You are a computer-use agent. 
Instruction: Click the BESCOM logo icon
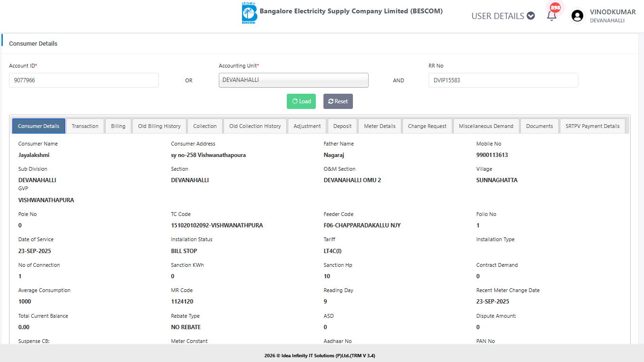tap(249, 13)
